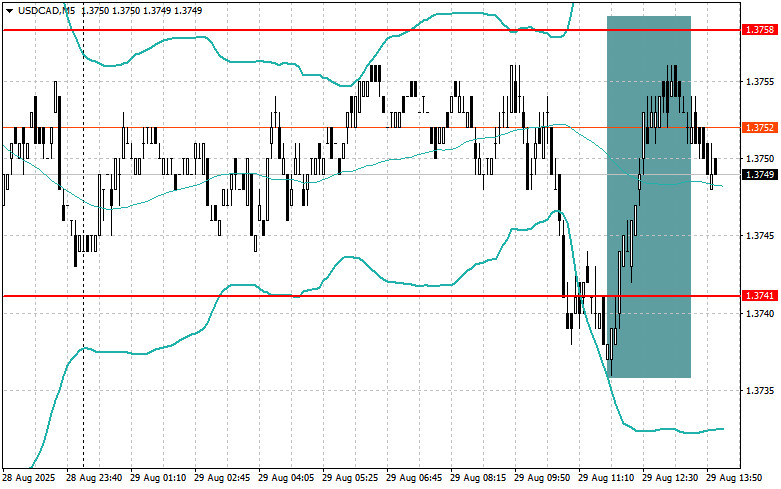
Task: Click the 29 Aug 12:30 time label
Action: [x=670, y=478]
